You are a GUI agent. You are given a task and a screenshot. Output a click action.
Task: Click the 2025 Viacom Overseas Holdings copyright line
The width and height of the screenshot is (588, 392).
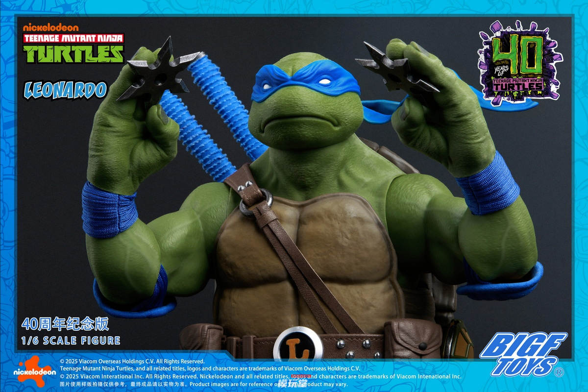tap(132, 361)
